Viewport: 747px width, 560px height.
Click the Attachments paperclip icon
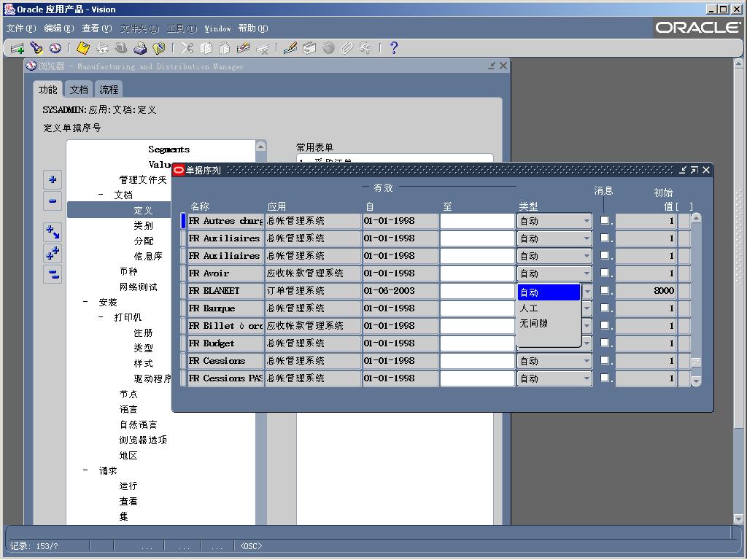tap(347, 48)
